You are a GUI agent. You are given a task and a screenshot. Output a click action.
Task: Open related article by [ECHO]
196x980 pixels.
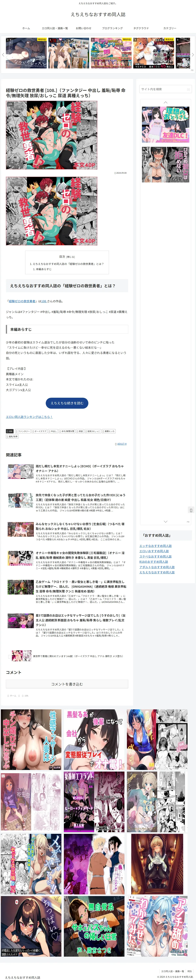coord(67,474)
